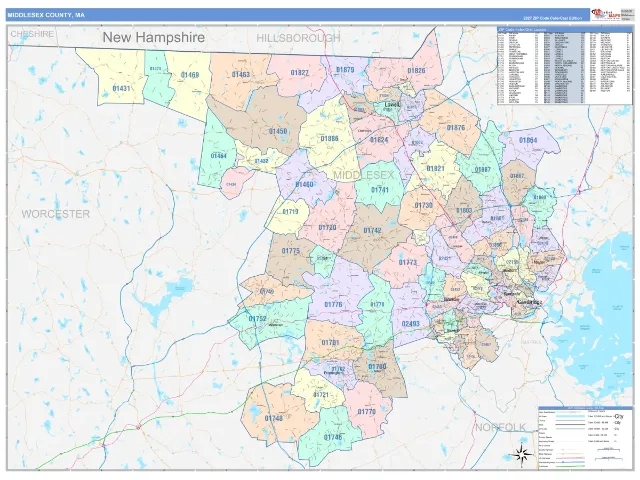The height and width of the screenshot is (480, 640).
Task: Click the 01721 ZIP label
Action: (x=321, y=395)
